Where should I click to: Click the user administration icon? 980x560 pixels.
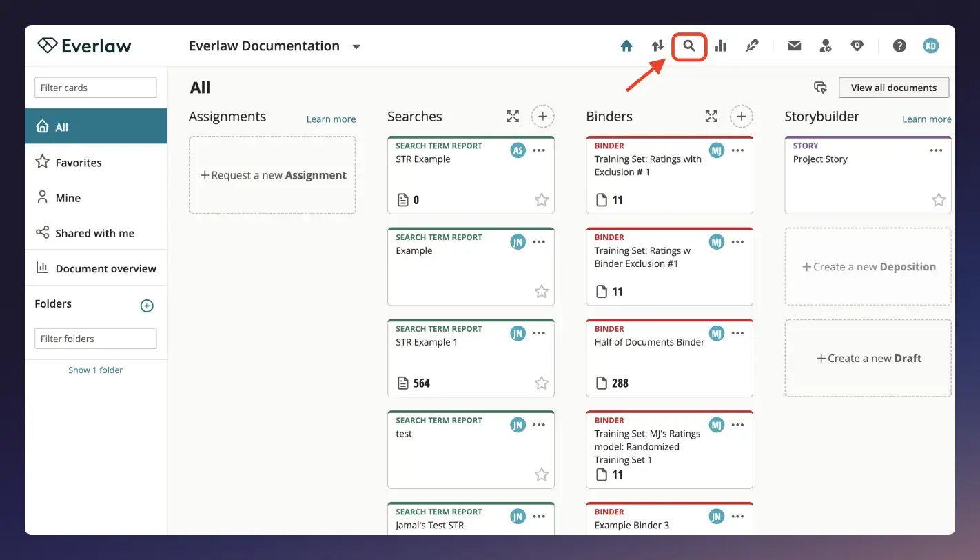(x=826, y=45)
